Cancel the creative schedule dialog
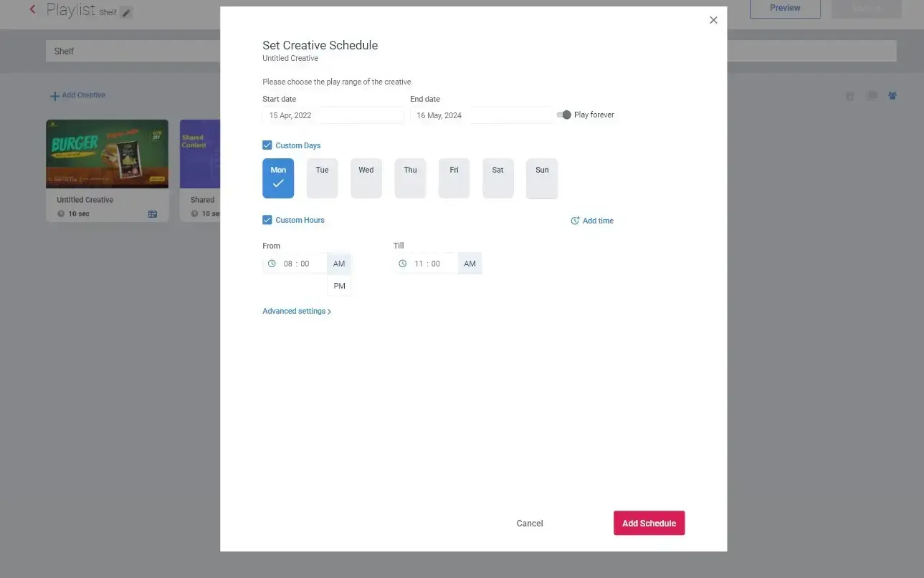 coord(529,523)
